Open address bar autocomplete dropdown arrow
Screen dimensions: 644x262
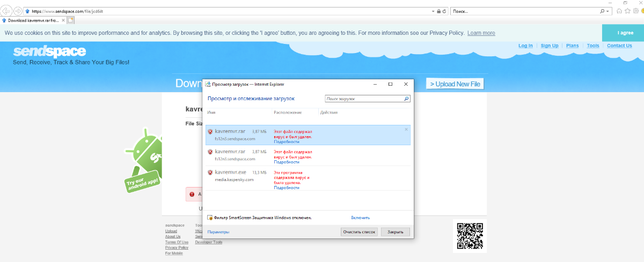[x=433, y=11]
